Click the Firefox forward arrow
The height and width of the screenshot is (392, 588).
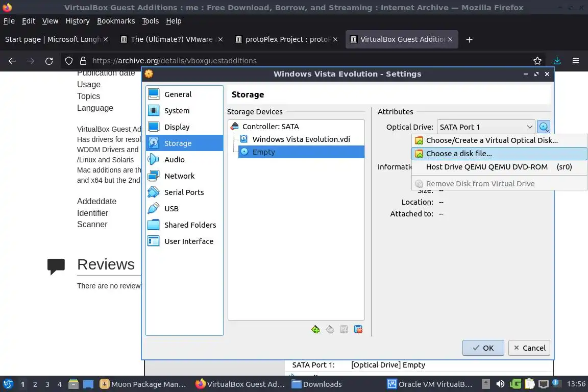point(31,61)
